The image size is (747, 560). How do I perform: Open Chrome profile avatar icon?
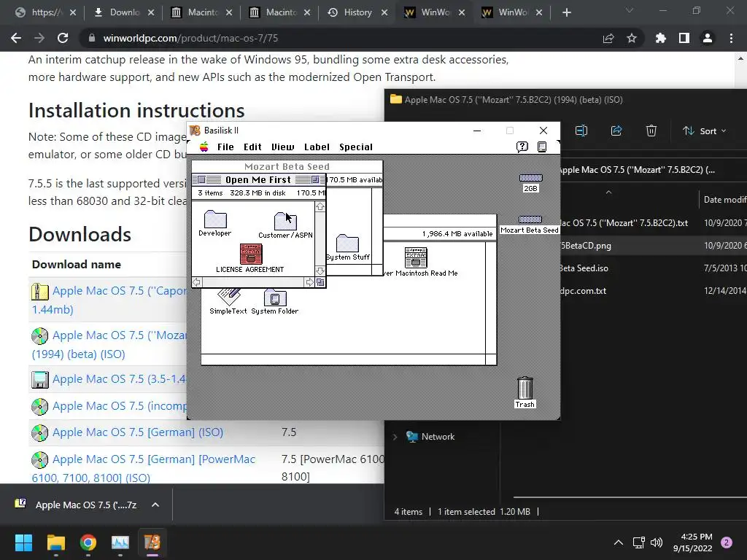pyautogui.click(x=708, y=38)
